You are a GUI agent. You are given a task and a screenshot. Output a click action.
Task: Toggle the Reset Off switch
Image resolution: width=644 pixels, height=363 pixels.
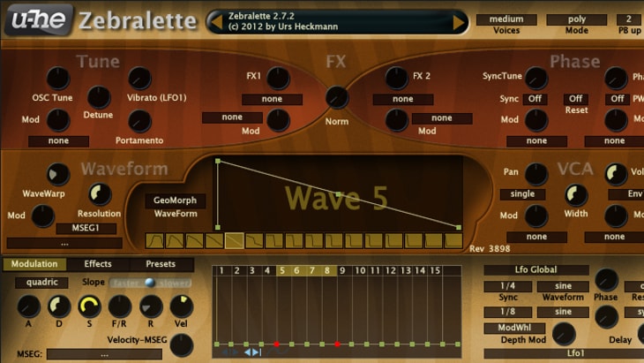pos(576,99)
